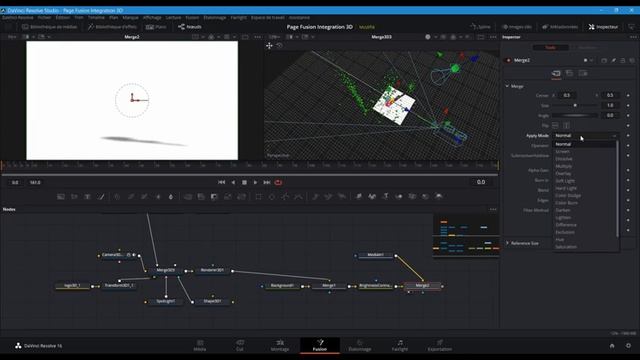Toggle the Nœuds panel button
The width and height of the screenshot is (640, 360).
190,27
